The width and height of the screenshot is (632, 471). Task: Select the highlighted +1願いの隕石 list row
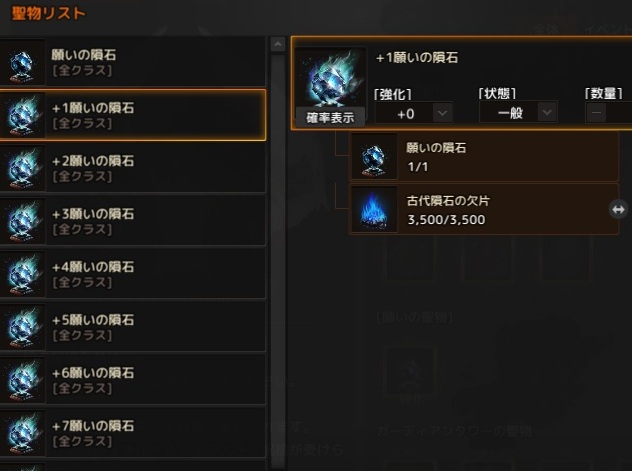[x=133, y=115]
